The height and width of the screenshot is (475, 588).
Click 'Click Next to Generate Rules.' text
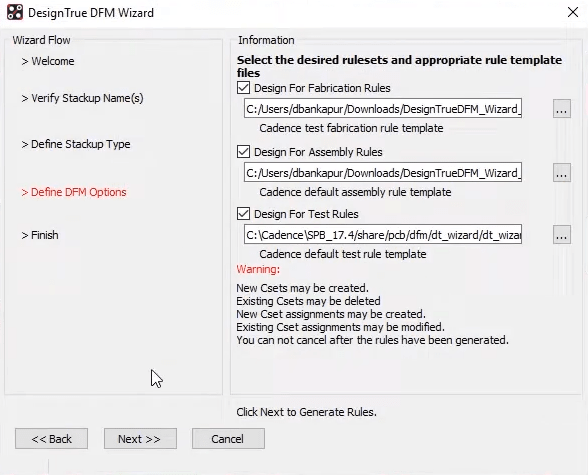pos(306,412)
